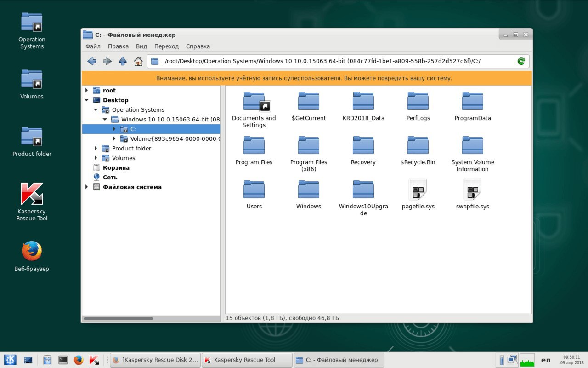Switch to the Kaspersky Rescue Tool taskbar window
This screenshot has height=368, width=588.
pos(247,360)
